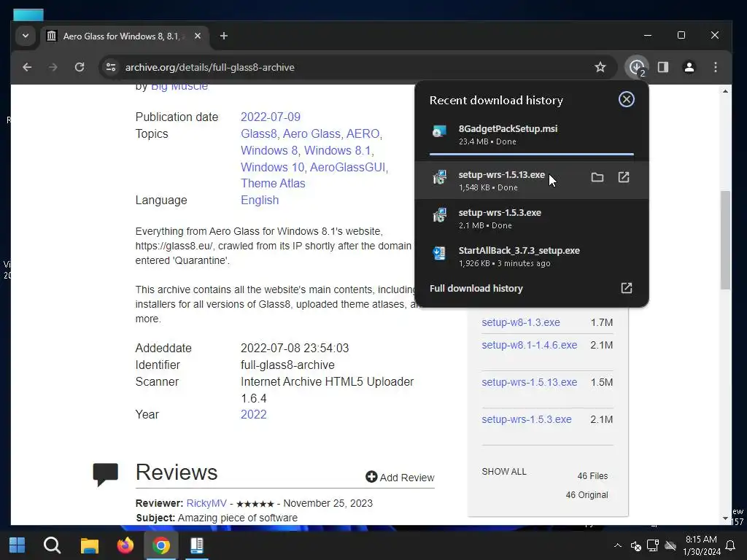Image resolution: width=747 pixels, height=560 pixels.
Task: Click StartAllBack setup file icon
Action: click(x=439, y=253)
